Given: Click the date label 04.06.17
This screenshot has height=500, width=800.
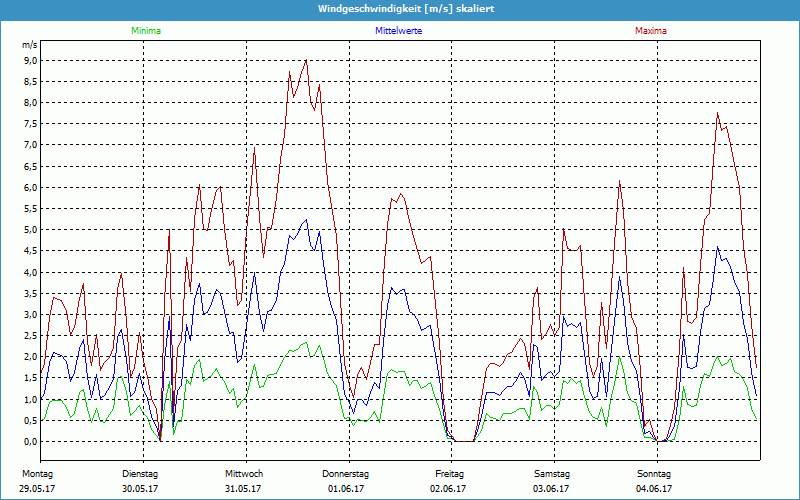Looking at the screenshot, I should tap(654, 489).
